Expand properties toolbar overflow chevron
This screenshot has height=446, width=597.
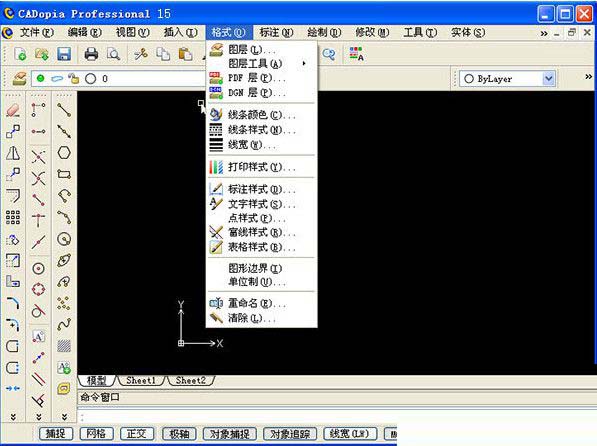click(588, 77)
